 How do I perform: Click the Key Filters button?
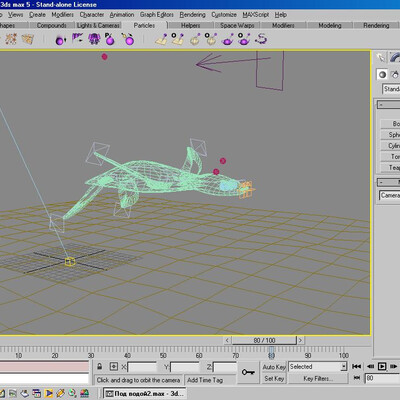318,379
